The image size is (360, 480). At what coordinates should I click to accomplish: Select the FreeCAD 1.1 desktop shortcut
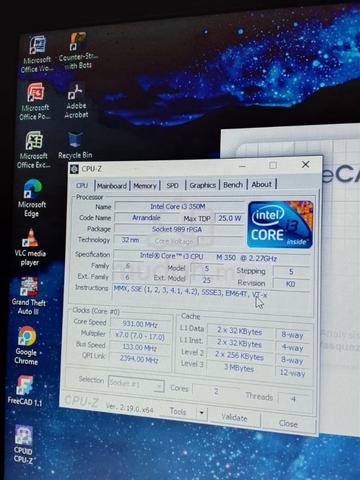(25, 390)
